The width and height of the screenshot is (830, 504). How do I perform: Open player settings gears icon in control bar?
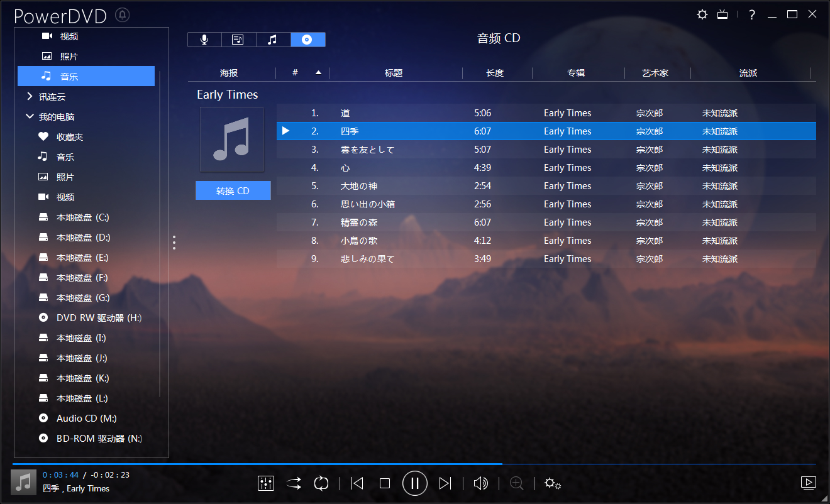click(x=553, y=483)
